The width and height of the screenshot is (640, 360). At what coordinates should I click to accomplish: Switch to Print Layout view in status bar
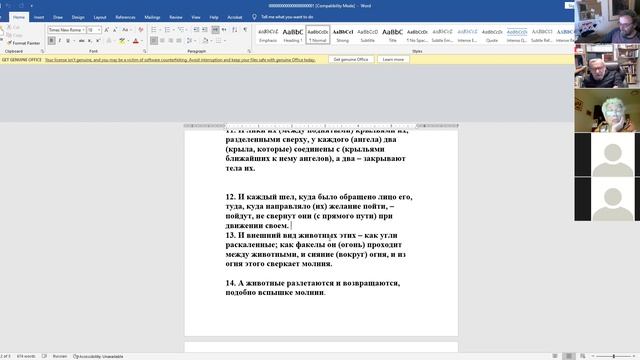(569, 356)
